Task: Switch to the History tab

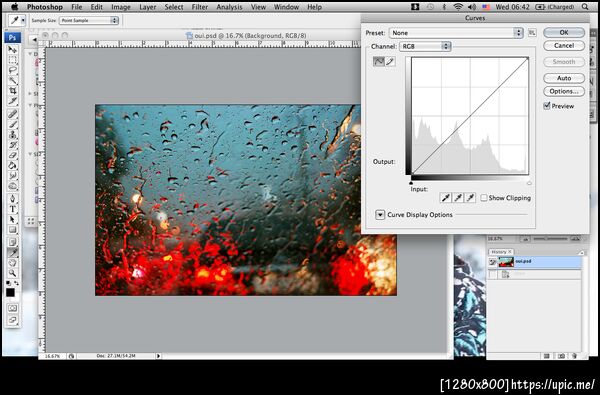Action: coord(501,252)
